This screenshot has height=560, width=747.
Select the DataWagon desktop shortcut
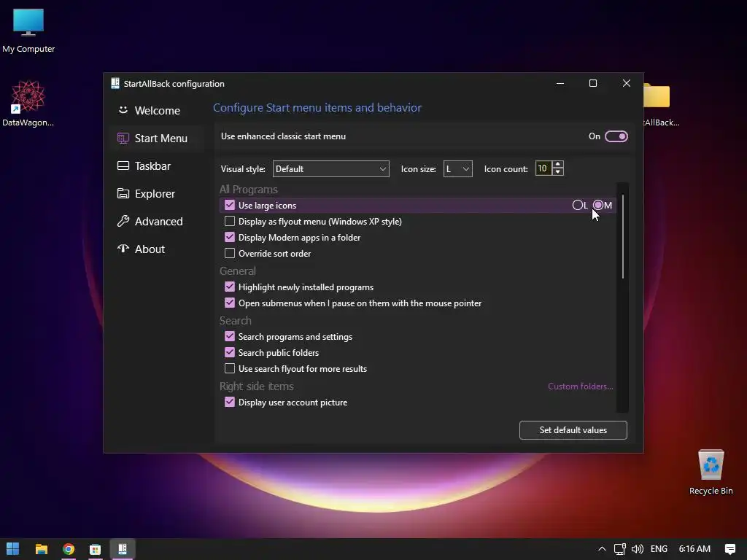[28, 104]
